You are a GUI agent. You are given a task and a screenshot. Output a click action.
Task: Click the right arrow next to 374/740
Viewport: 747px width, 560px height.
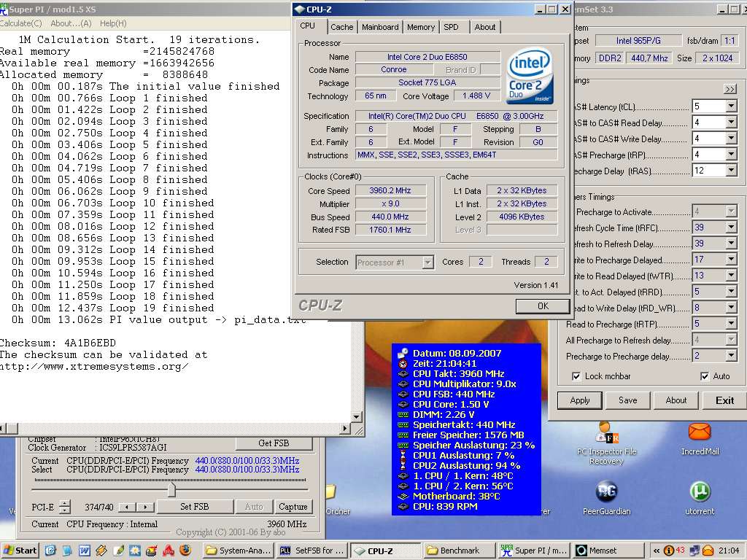pos(145,507)
